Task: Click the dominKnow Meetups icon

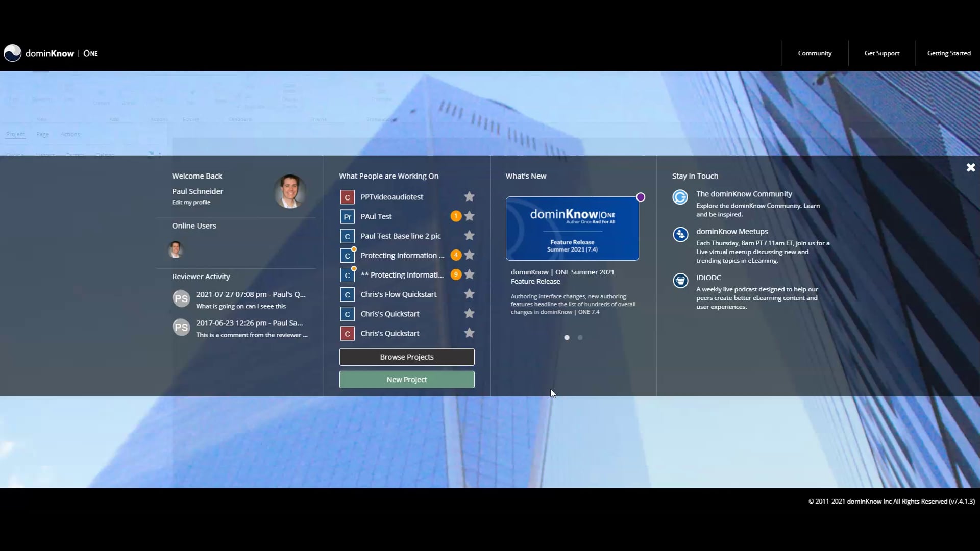Action: tap(680, 234)
